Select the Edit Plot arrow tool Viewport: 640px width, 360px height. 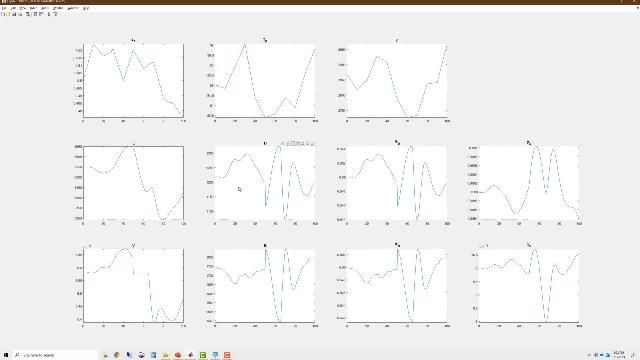click(49, 14)
